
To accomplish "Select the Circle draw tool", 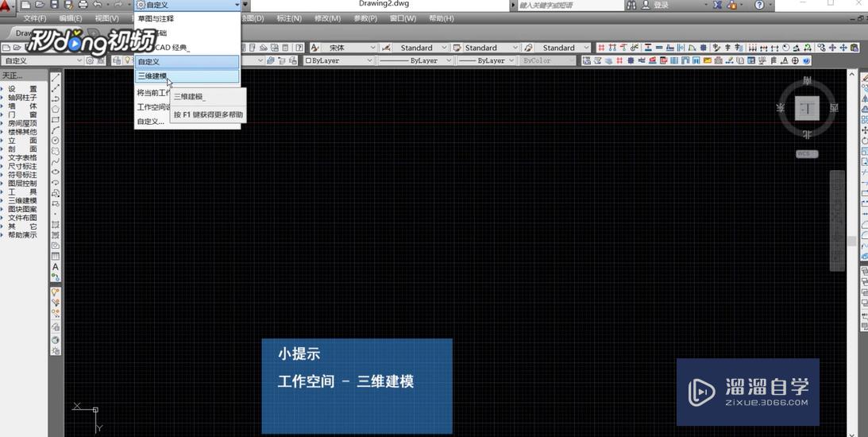I will (56, 141).
